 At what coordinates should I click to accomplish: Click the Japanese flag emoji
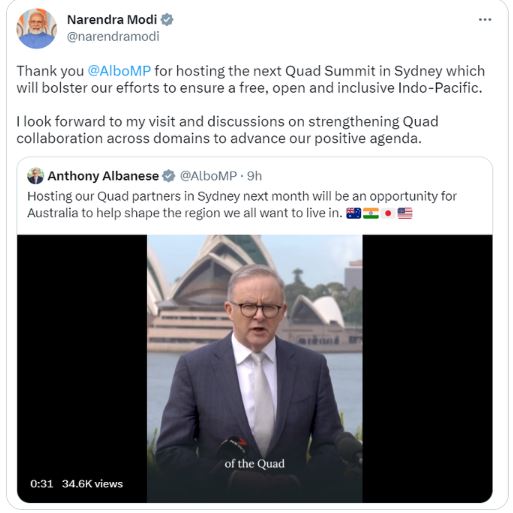click(x=388, y=213)
